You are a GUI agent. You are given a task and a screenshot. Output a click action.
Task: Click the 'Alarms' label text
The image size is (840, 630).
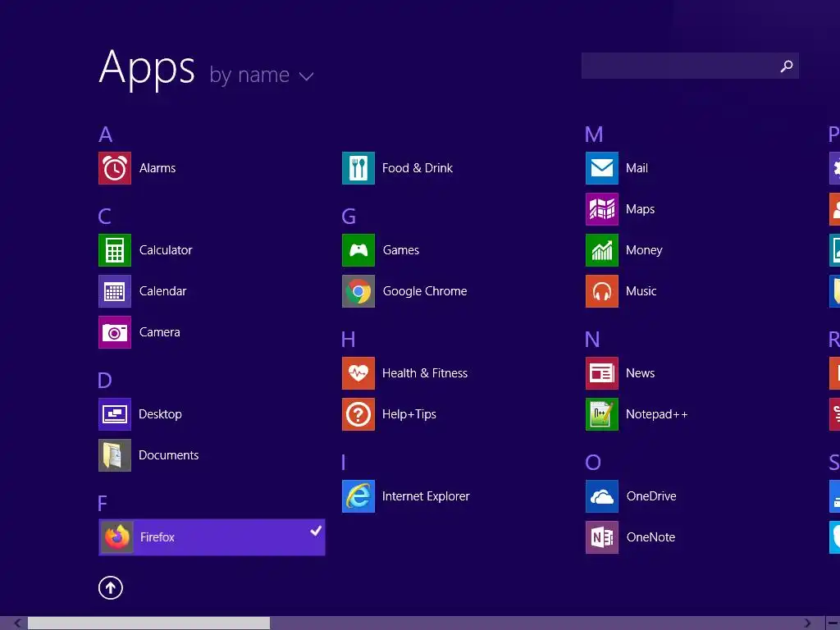[157, 168]
